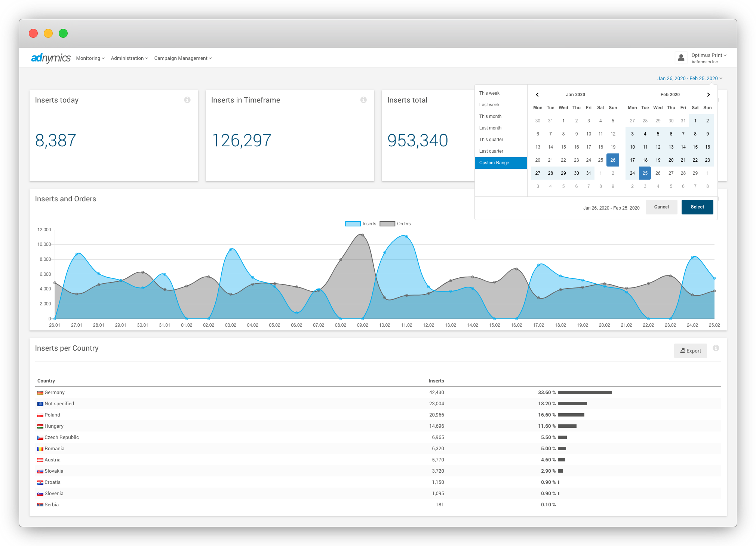This screenshot has height=546, width=756.
Task: Click the Select button in date picker
Action: click(697, 207)
